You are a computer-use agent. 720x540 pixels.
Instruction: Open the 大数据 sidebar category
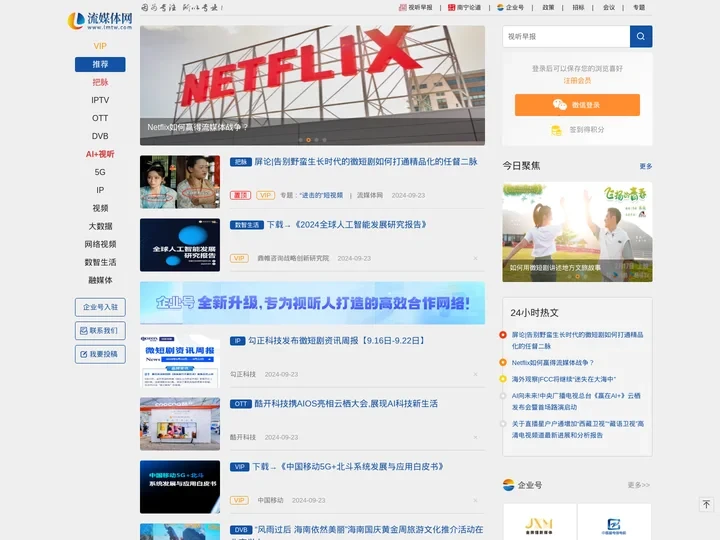click(100, 226)
